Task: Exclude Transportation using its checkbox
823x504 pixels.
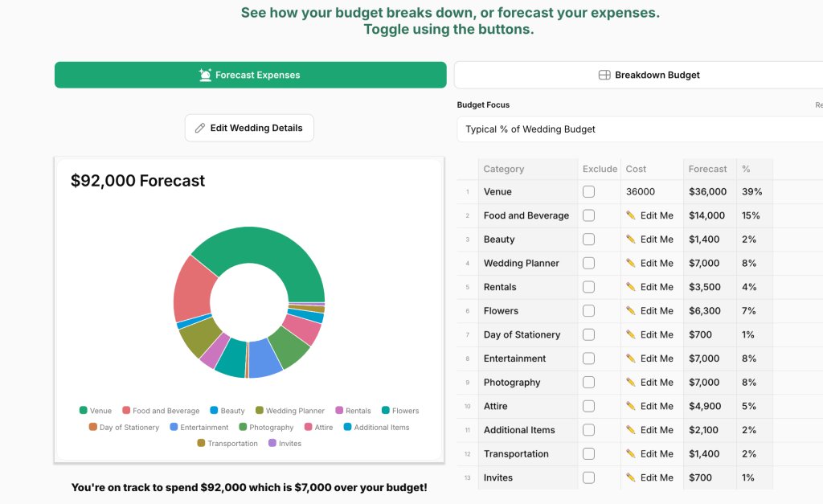Action: pos(588,454)
